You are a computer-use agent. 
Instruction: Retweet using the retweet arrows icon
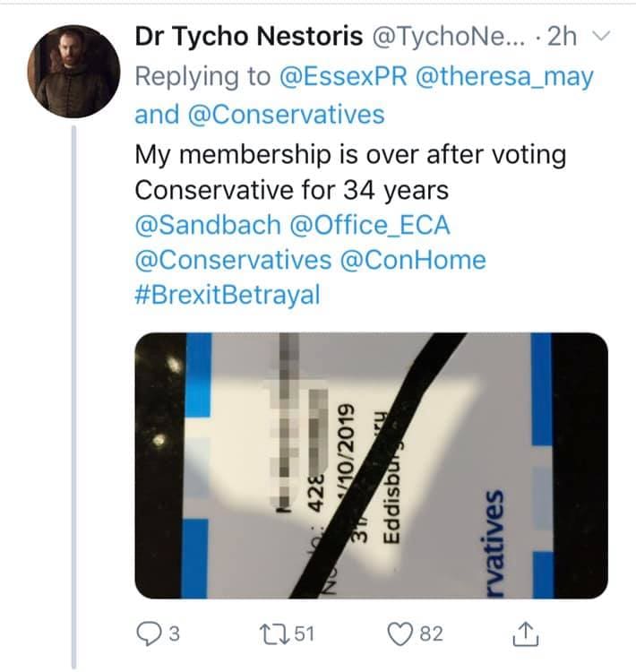(274, 633)
